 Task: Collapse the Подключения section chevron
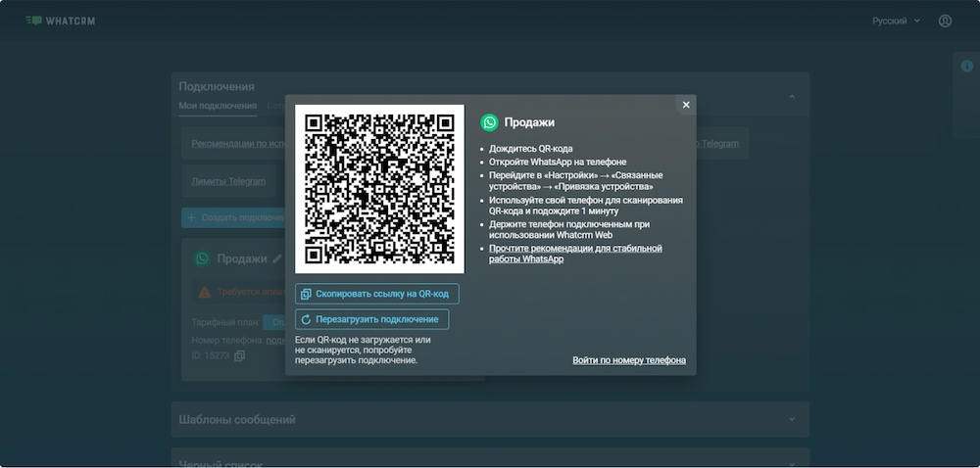click(792, 97)
